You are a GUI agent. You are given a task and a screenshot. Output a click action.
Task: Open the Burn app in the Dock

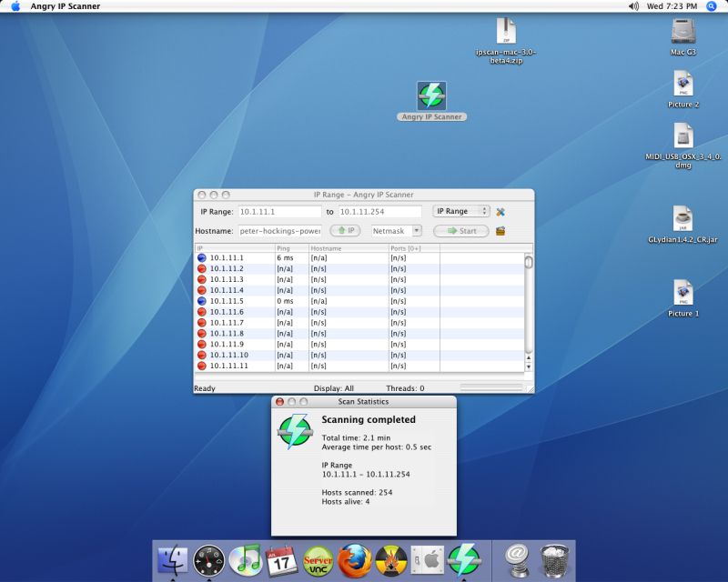[391, 561]
